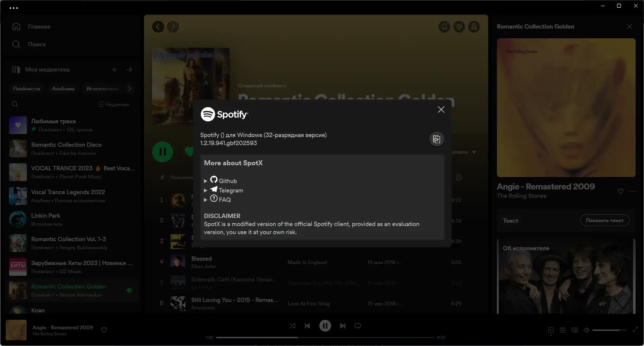This screenshot has height=346, width=644.
Task: Click the Показать текст button
Action: [605, 220]
